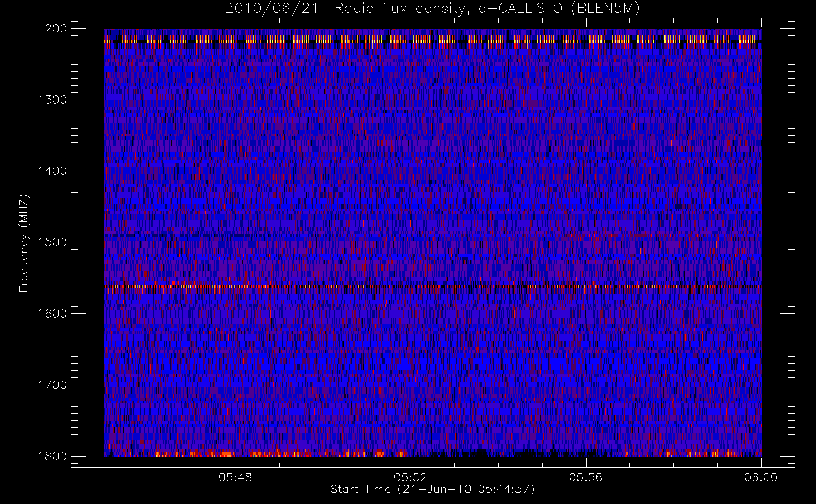Click the 05:52 time tick label
Image resolution: width=816 pixels, height=504 pixels.
[x=411, y=477]
